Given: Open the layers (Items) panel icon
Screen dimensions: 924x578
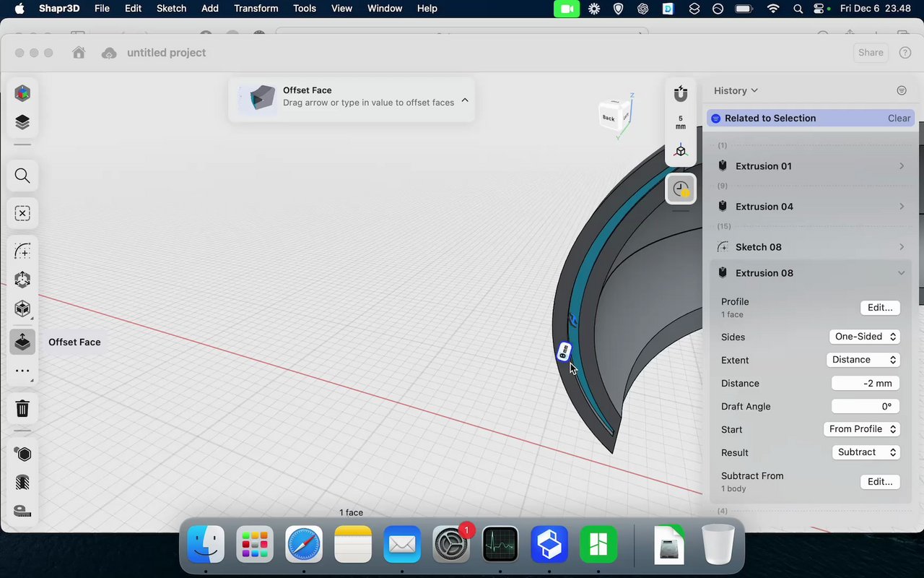Looking at the screenshot, I should pyautogui.click(x=22, y=122).
